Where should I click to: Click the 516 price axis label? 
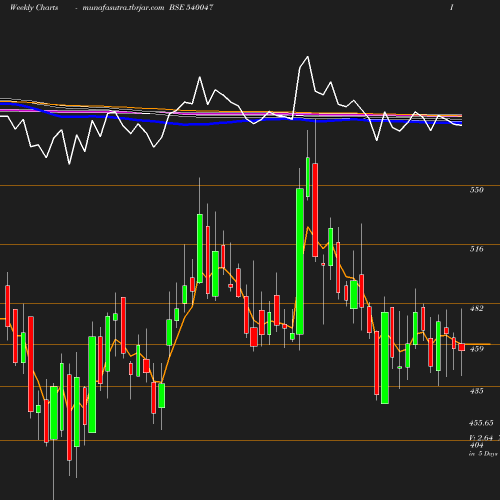[476, 249]
